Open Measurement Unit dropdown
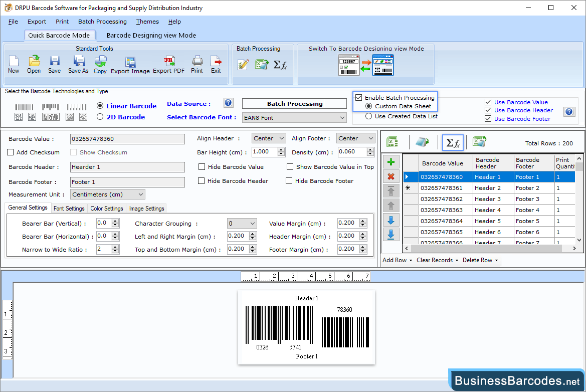 pos(108,194)
